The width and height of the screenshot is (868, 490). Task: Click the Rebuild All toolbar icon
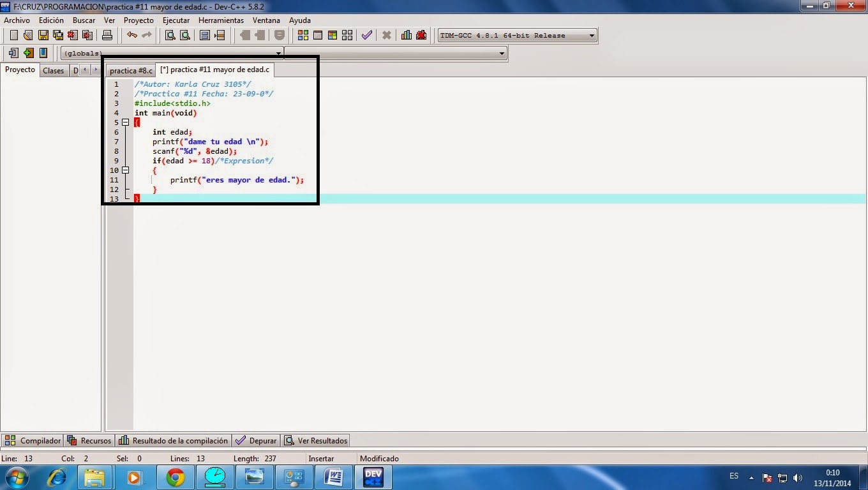pyautogui.click(x=347, y=35)
